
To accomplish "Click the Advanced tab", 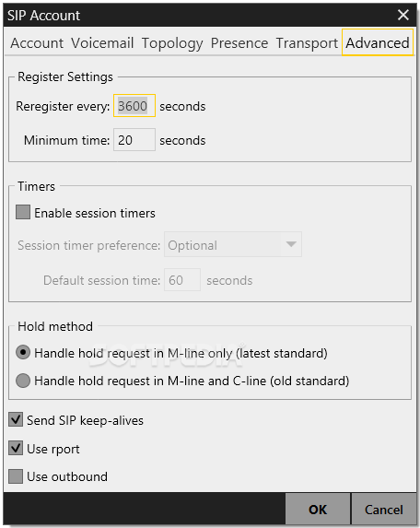I will click(x=378, y=42).
